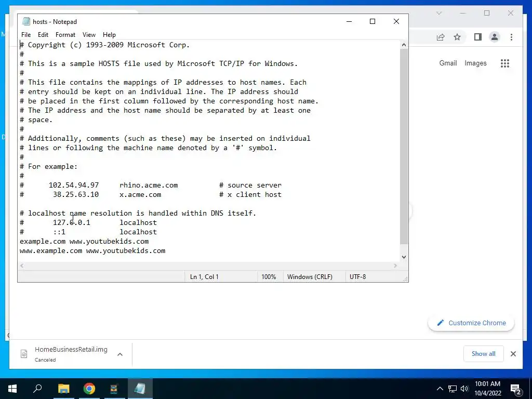Open the volume tray icon
The height and width of the screenshot is (399, 532).
coord(464,389)
